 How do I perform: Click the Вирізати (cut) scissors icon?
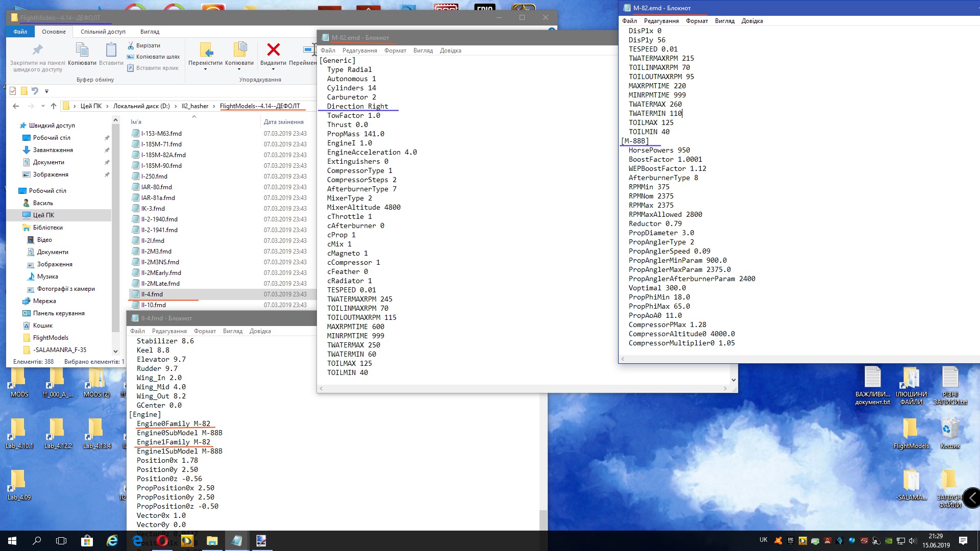(x=131, y=45)
